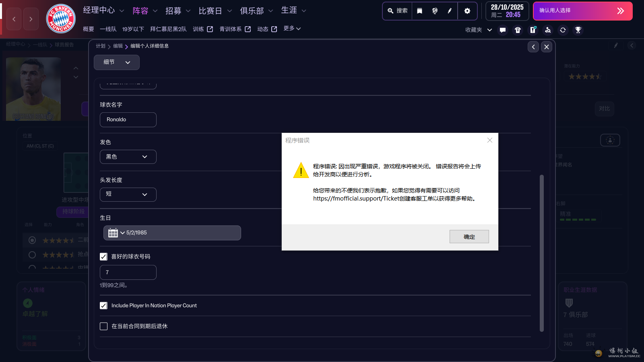The height and width of the screenshot is (362, 644).
Task: Open the 发色 dropdown showing 黑色
Action: click(128, 157)
